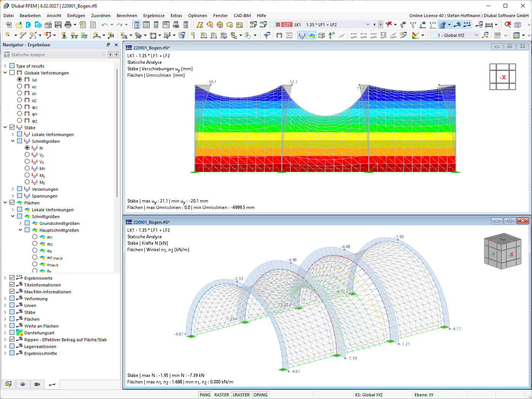This screenshot has height=399, width=532.
Task: Click the new node star icon
Action: (x=8, y=35)
